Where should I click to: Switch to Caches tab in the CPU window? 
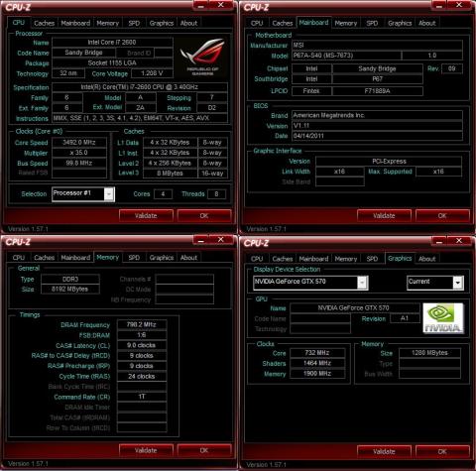click(x=45, y=23)
